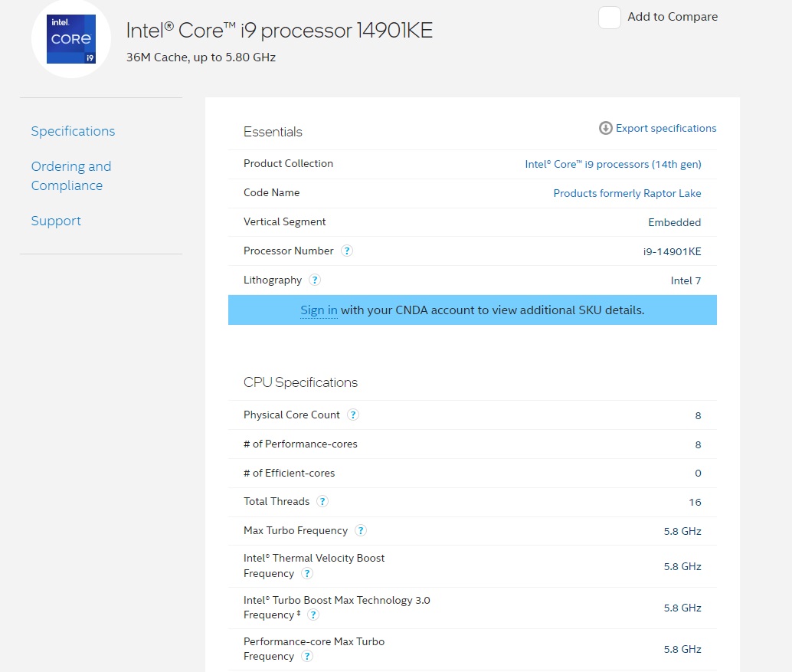The image size is (792, 672).
Task: Select the Efficient-cores count value 0
Action: 698,474
